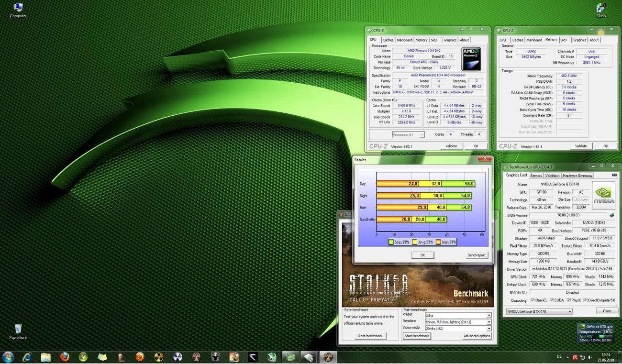Viewport: 622px width, 364px height.
Task: Click the face portrait taskbar icon
Action: [x=121, y=357]
